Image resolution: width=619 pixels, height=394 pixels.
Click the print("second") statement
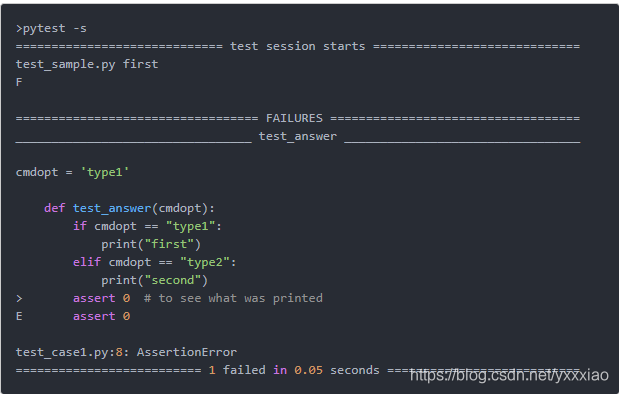point(155,280)
